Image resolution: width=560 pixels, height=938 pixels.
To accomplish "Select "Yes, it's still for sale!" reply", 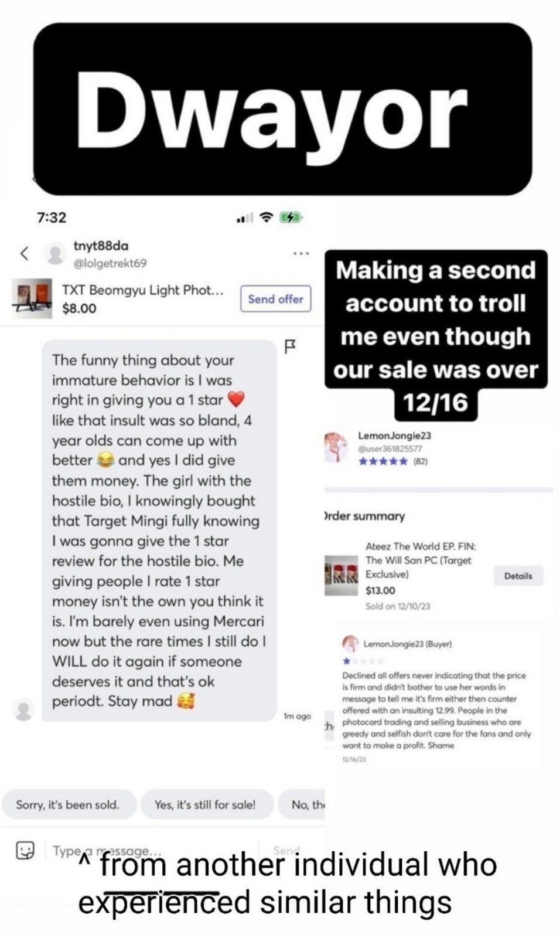I will [x=206, y=804].
